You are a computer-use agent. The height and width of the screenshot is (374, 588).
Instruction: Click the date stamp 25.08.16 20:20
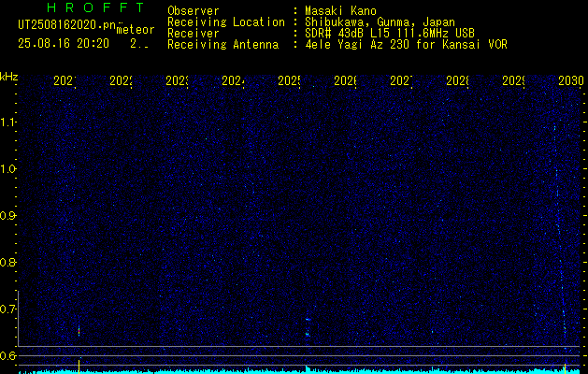pyautogui.click(x=64, y=44)
